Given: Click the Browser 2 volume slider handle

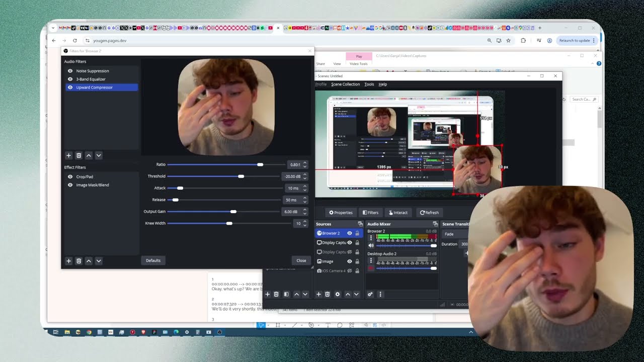Looking at the screenshot, I should (434, 245).
